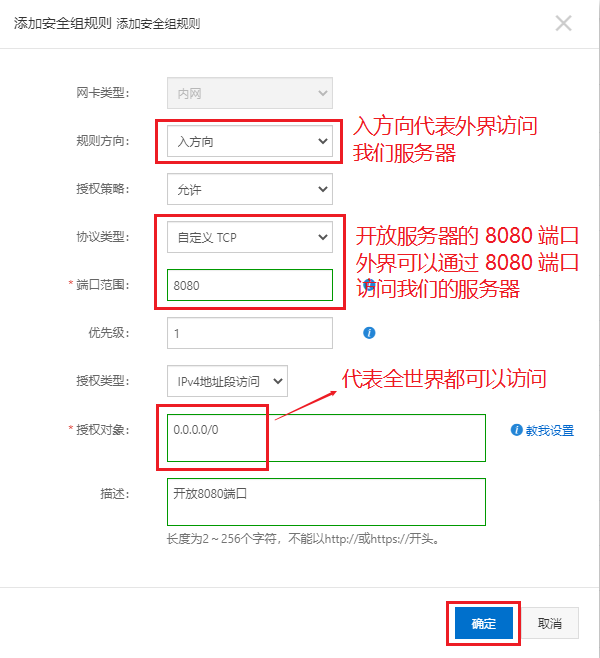Click the info icon next to 优先级
The image size is (600, 658).
pyautogui.click(x=369, y=333)
